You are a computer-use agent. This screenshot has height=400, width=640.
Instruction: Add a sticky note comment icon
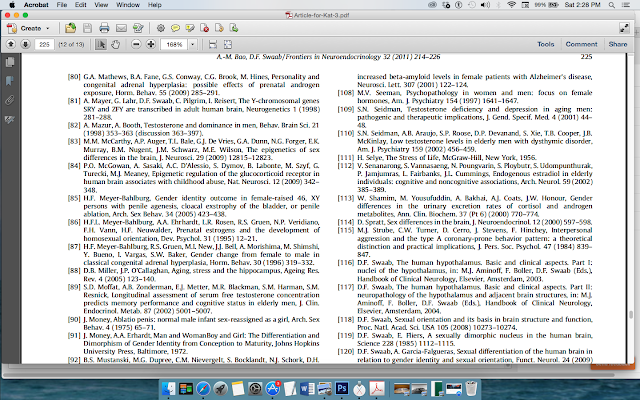175,28
